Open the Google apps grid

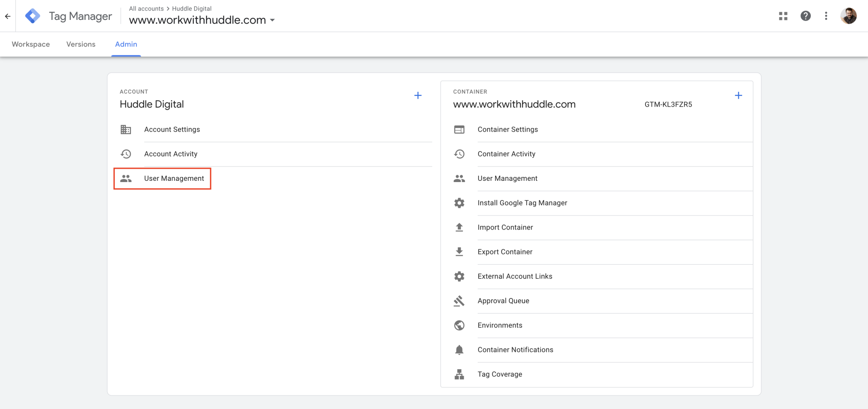783,16
